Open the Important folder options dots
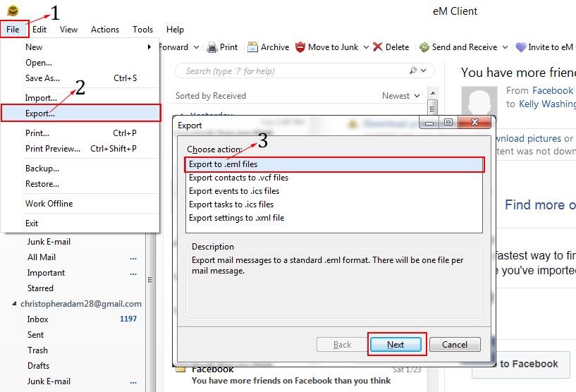The height and width of the screenshot is (392, 576). tap(133, 274)
